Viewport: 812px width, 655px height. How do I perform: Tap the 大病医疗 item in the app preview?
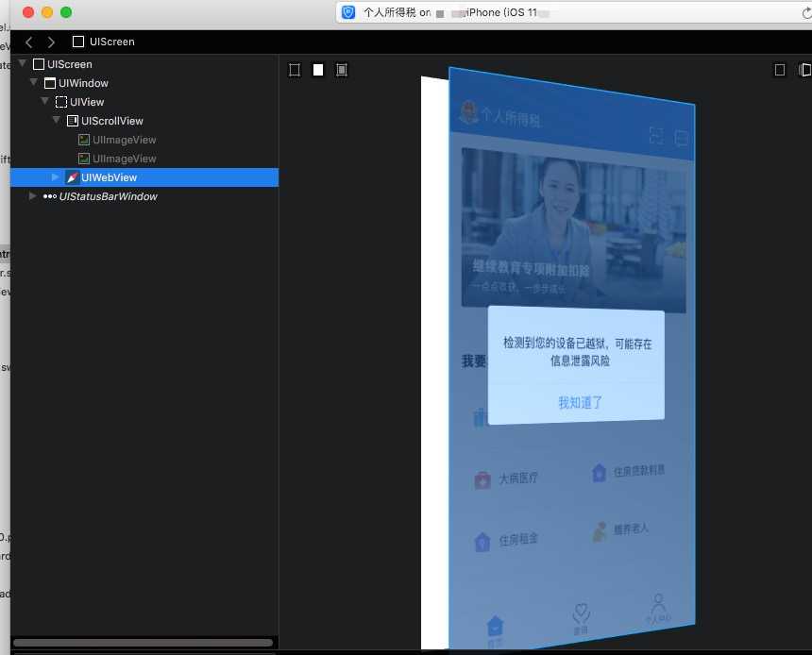click(x=506, y=479)
